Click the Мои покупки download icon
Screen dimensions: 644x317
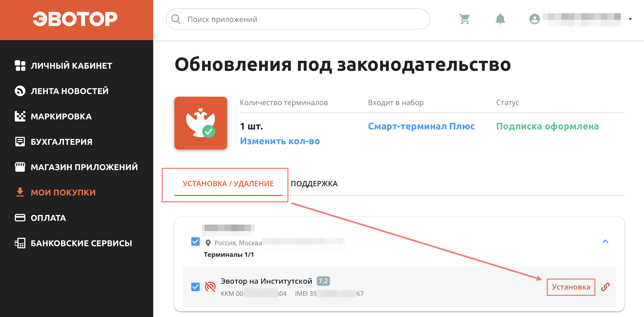[20, 192]
